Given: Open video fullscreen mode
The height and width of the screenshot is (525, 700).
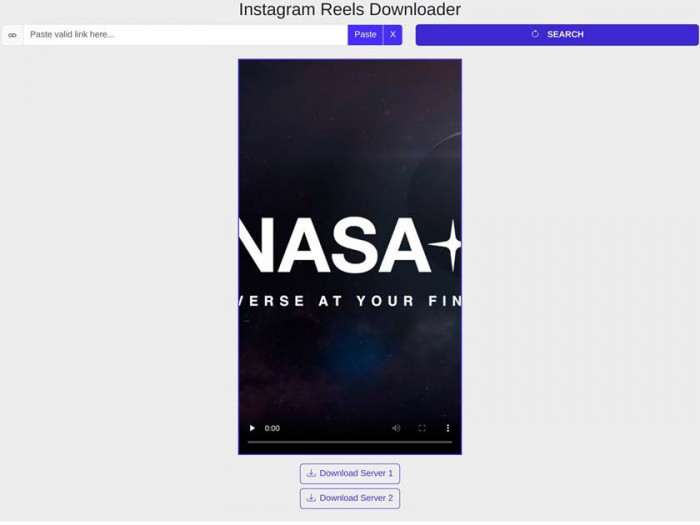Looking at the screenshot, I should click(x=422, y=428).
